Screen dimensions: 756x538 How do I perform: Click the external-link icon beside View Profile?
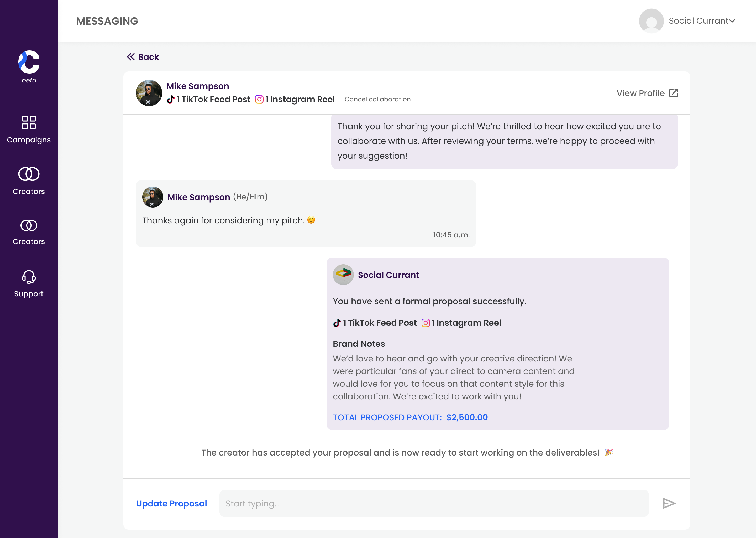coord(674,93)
